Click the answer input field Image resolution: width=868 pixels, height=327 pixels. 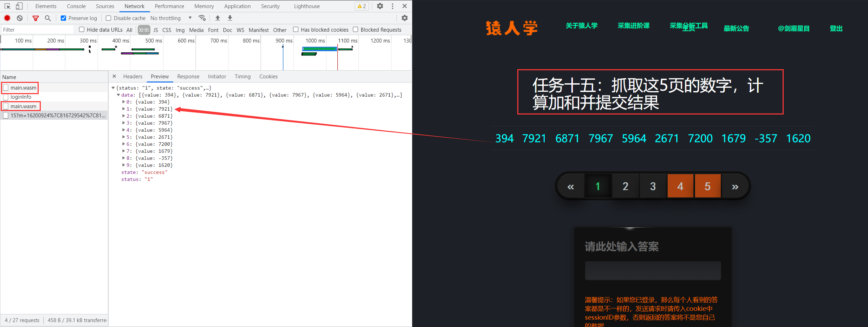(653, 270)
